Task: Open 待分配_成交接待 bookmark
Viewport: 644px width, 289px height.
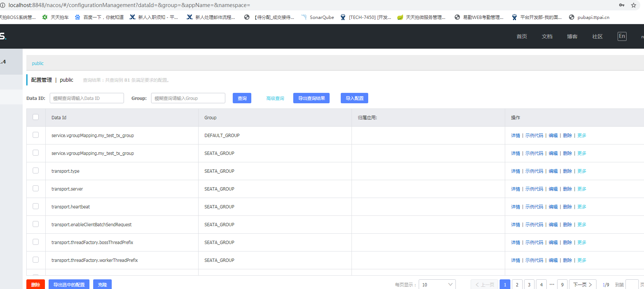Action: coord(269,17)
